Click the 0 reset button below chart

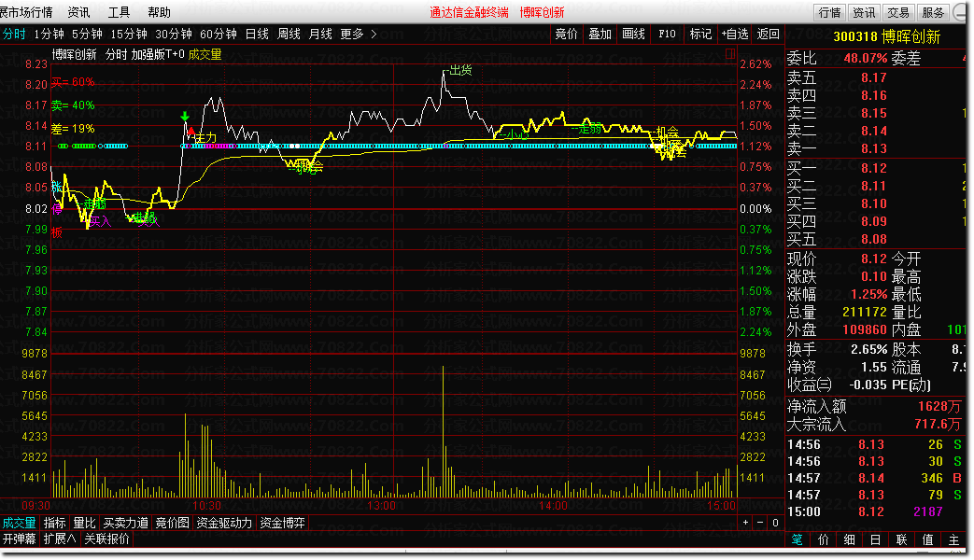[x=774, y=523]
